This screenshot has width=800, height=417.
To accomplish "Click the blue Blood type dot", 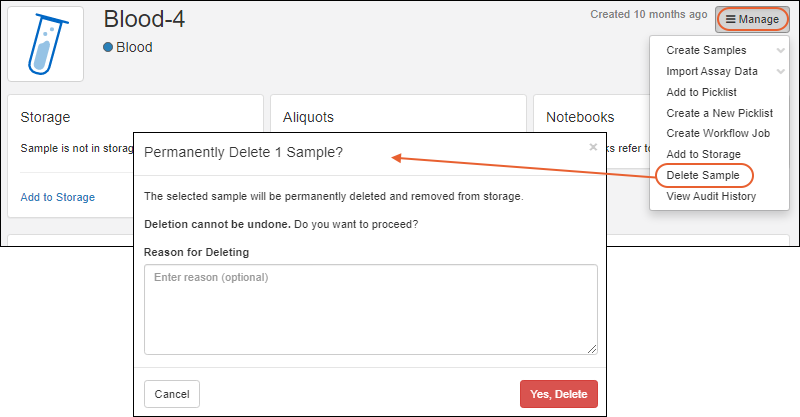I will point(109,47).
